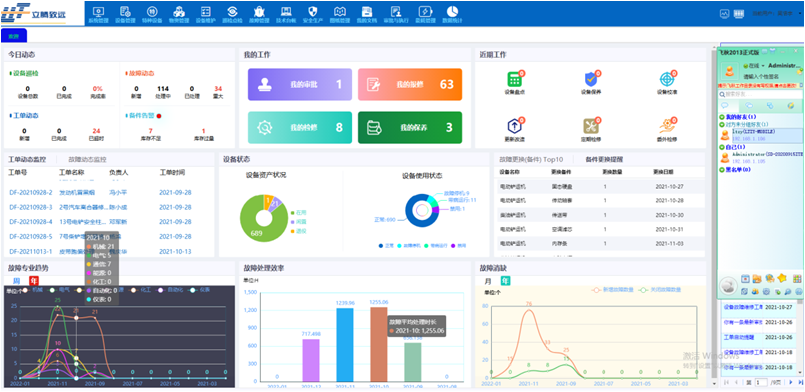Switch to 备件更换提醒 tab
Screen dimensions: 805x392
[604, 160]
